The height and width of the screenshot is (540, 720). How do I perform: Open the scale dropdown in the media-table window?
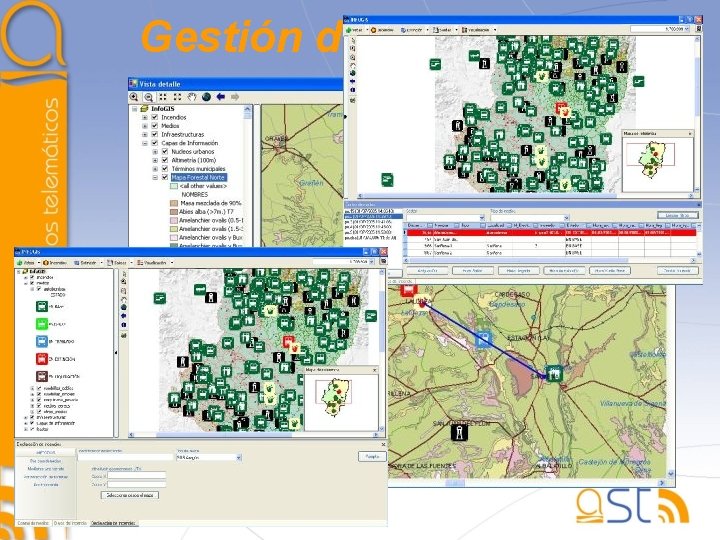686,29
